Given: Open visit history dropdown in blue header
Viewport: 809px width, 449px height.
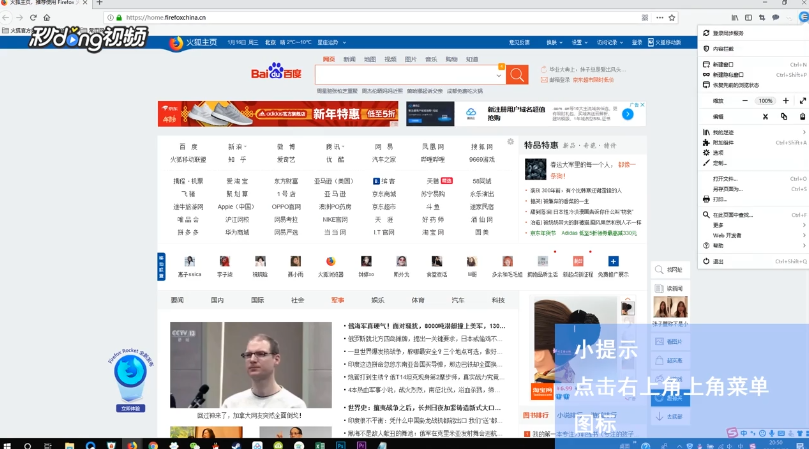Looking at the screenshot, I should coord(610,43).
